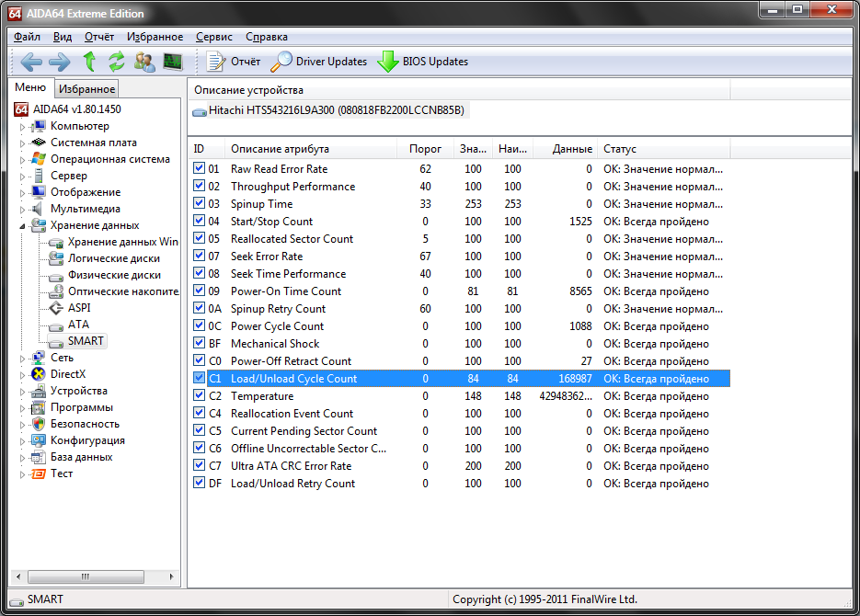Sort by the Порог column header

pos(425,149)
